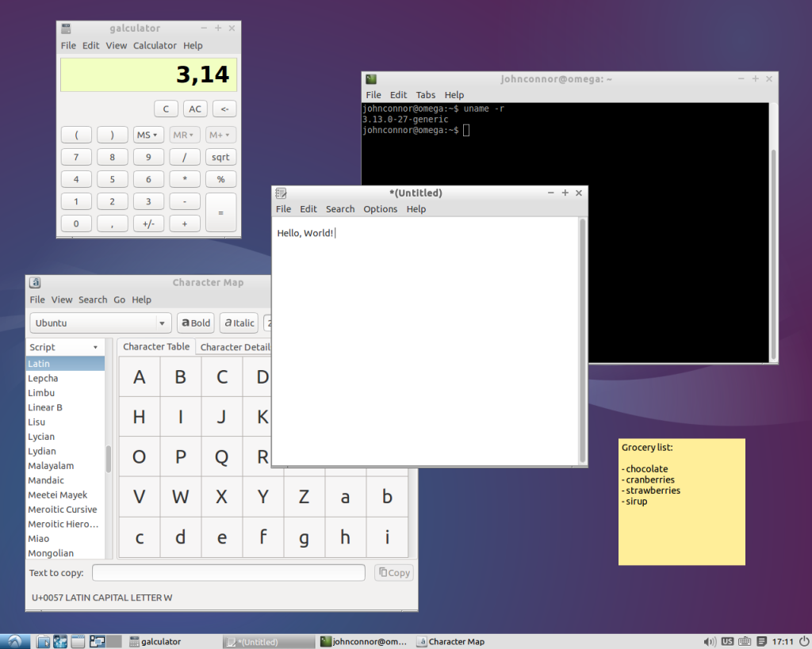Click the on-screen keyboard tray icon

745,641
